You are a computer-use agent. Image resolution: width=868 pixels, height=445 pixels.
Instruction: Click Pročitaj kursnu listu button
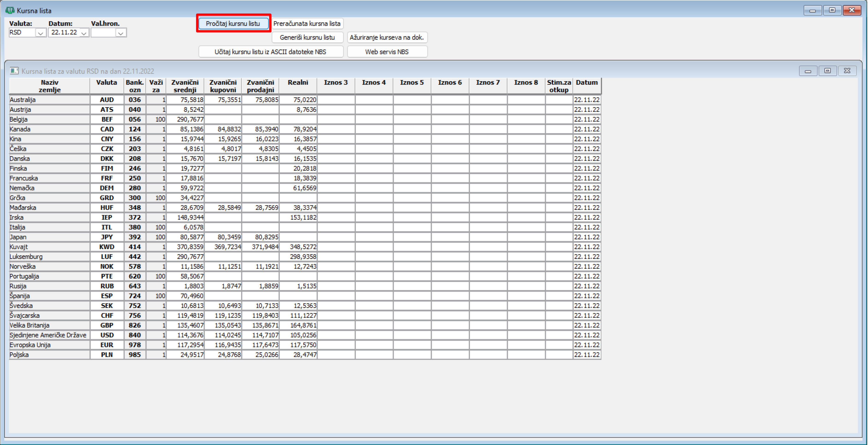[x=233, y=23]
